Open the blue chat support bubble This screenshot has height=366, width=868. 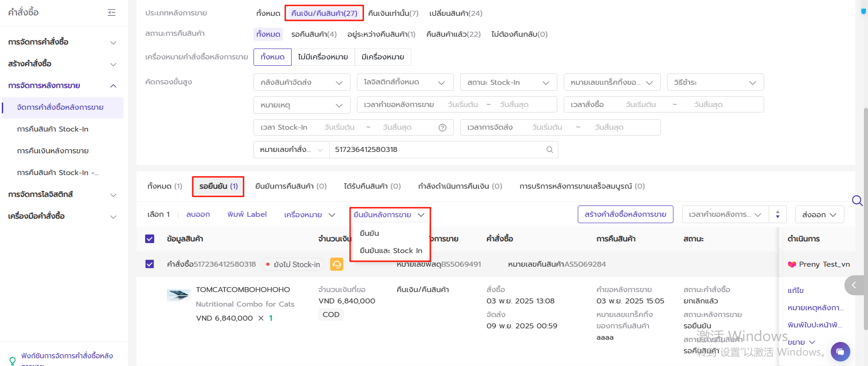[x=840, y=351]
